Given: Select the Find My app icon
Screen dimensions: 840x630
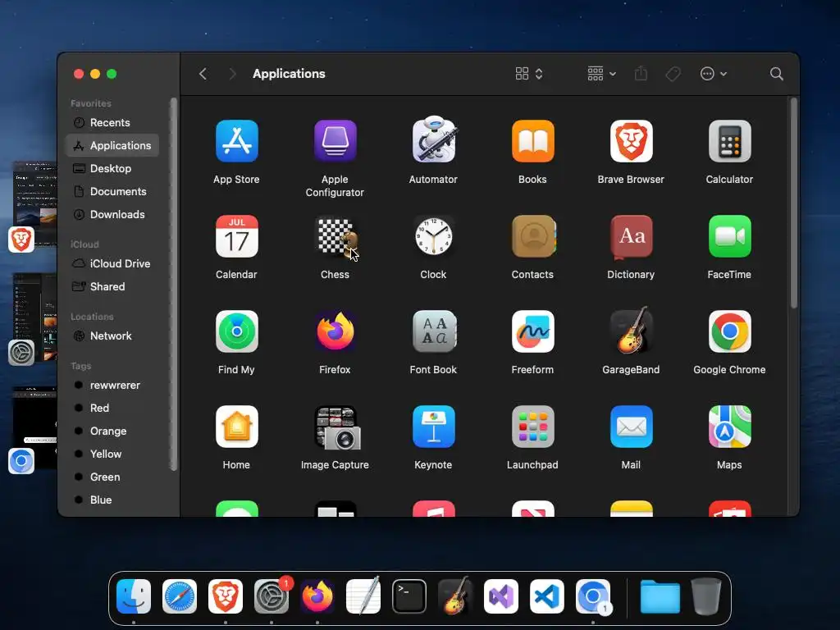Looking at the screenshot, I should [x=236, y=331].
